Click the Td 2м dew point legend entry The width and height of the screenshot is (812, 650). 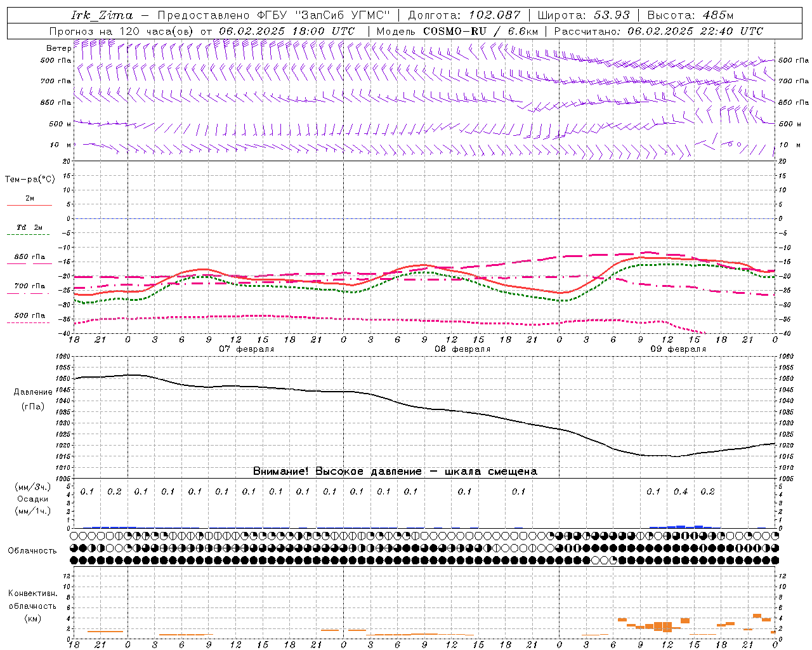[x=30, y=227]
